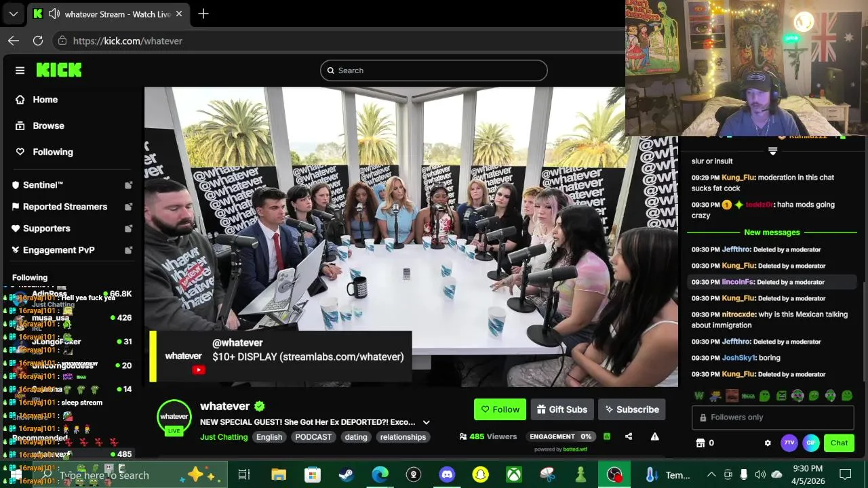Click the green stats chart icon
This screenshot has height=488, width=868.
coord(607,436)
